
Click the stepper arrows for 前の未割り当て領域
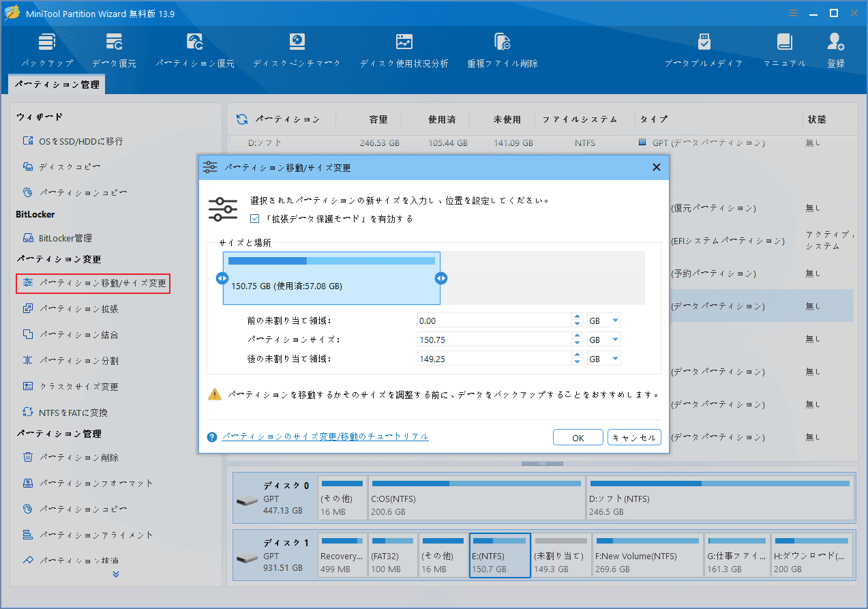click(x=578, y=321)
